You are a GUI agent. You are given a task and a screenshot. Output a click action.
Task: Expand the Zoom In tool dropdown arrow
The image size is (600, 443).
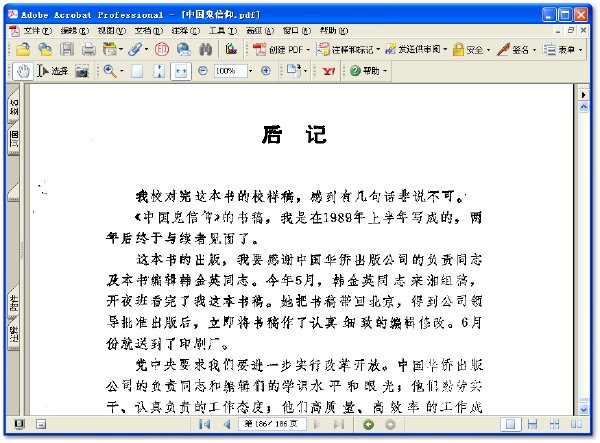(122, 71)
